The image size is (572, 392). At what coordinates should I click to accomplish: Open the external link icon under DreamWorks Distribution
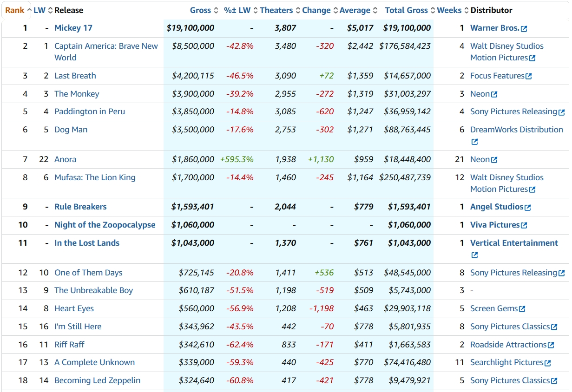(x=474, y=142)
